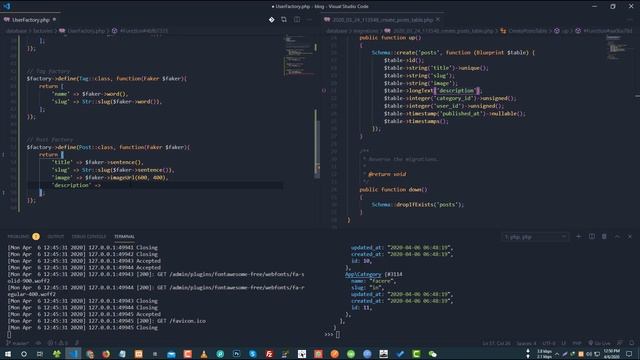Click the left editor minimap
The width and height of the screenshot is (640, 360).
(x=298, y=55)
